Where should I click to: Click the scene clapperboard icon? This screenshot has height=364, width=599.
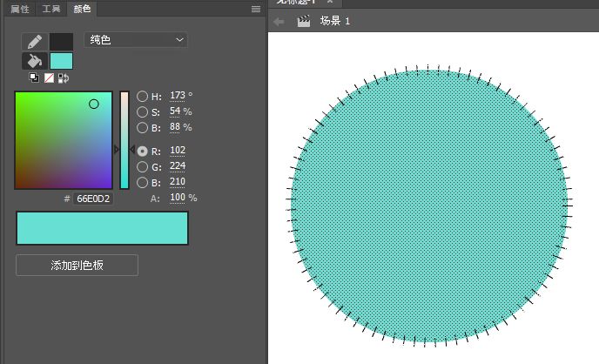(x=304, y=21)
